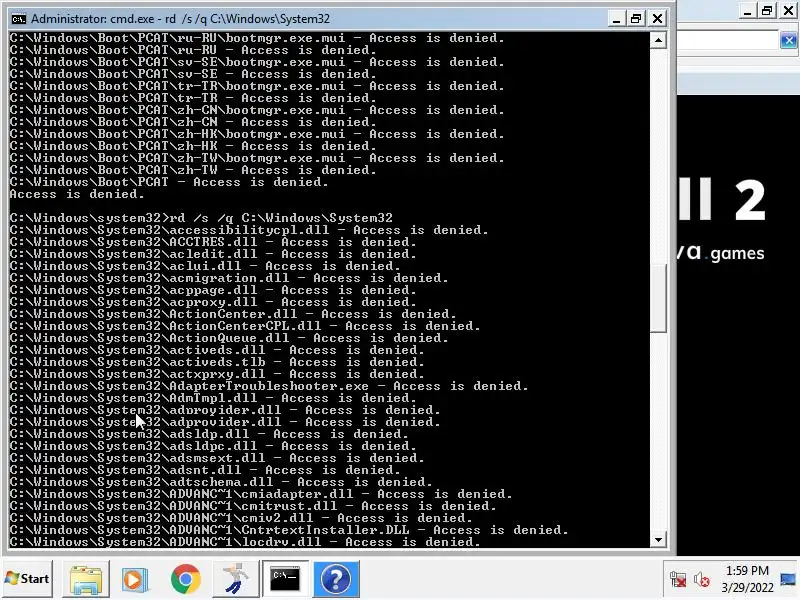The image size is (800, 600).
Task: Click the adsnt.dll line
Action: pyautogui.click(x=205, y=470)
